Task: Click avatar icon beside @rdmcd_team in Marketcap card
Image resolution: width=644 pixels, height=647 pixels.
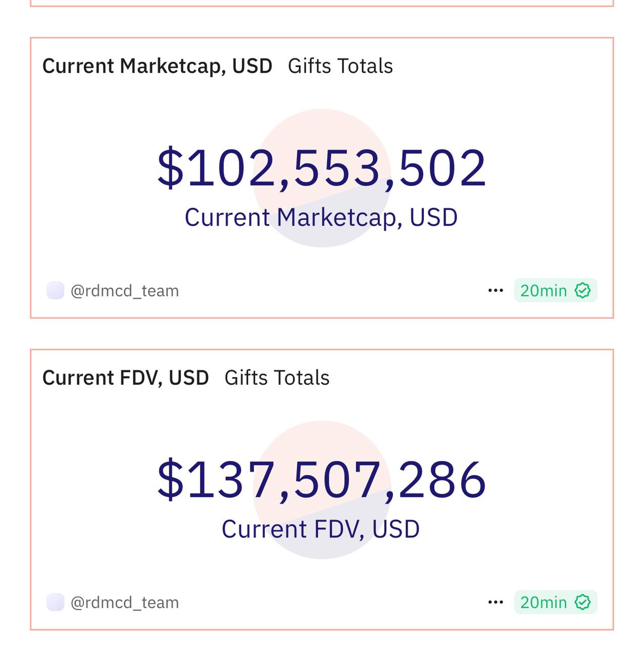Action: (55, 291)
